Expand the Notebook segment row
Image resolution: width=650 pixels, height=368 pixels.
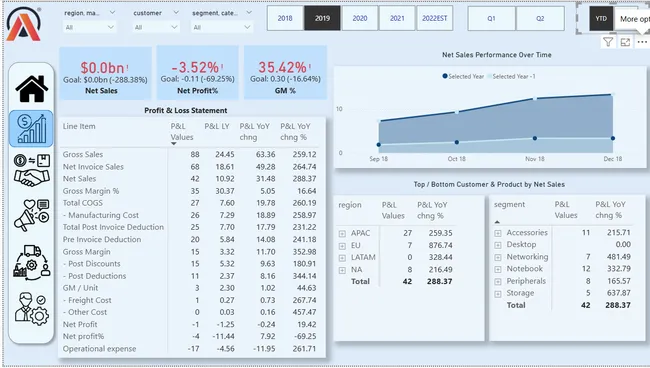[498, 269]
